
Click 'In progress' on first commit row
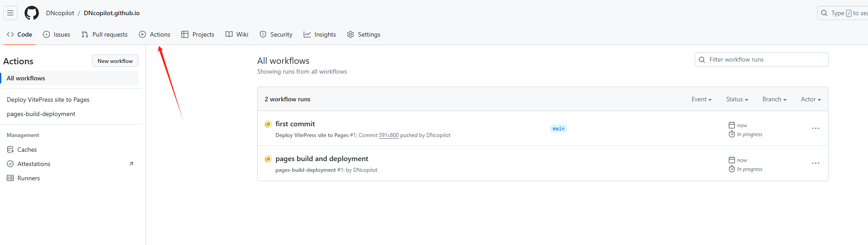tap(750, 134)
